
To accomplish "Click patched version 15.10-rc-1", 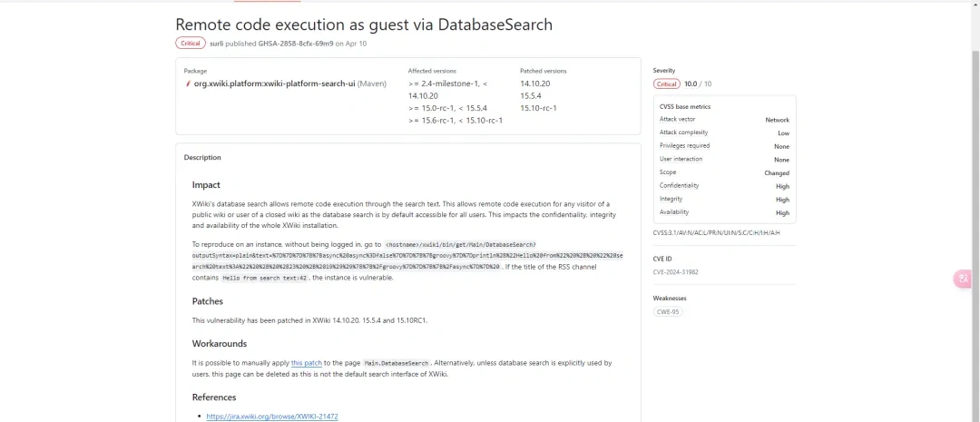I will (538, 108).
